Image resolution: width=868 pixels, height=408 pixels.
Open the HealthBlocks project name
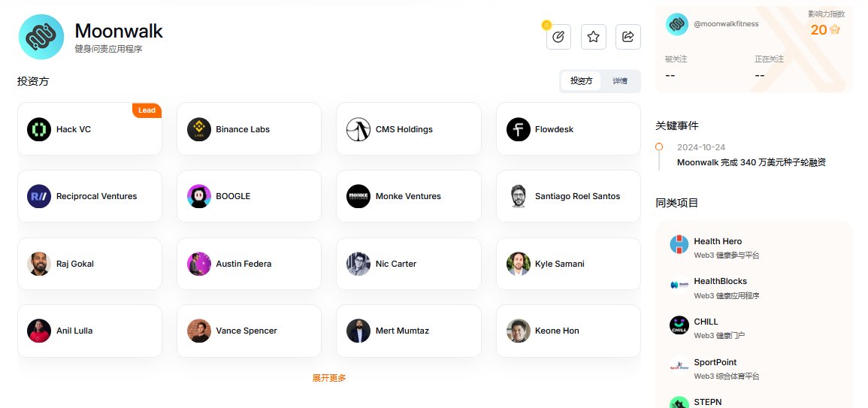(720, 281)
